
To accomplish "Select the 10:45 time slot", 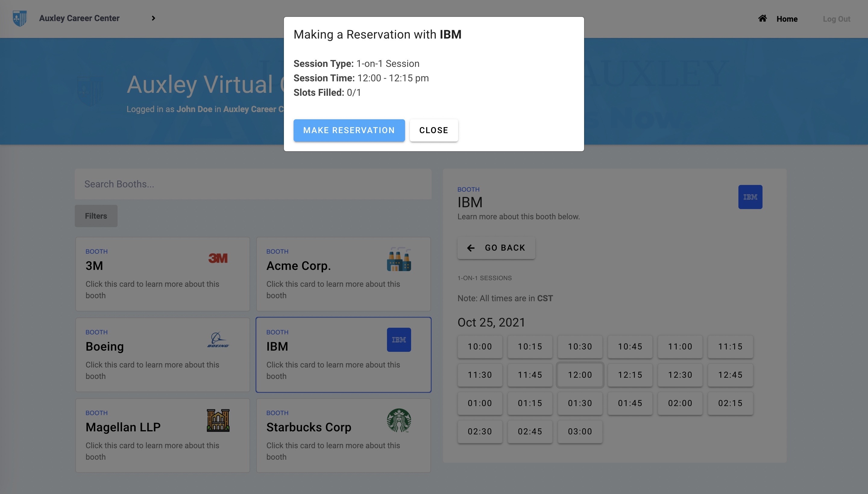I will pos(630,347).
